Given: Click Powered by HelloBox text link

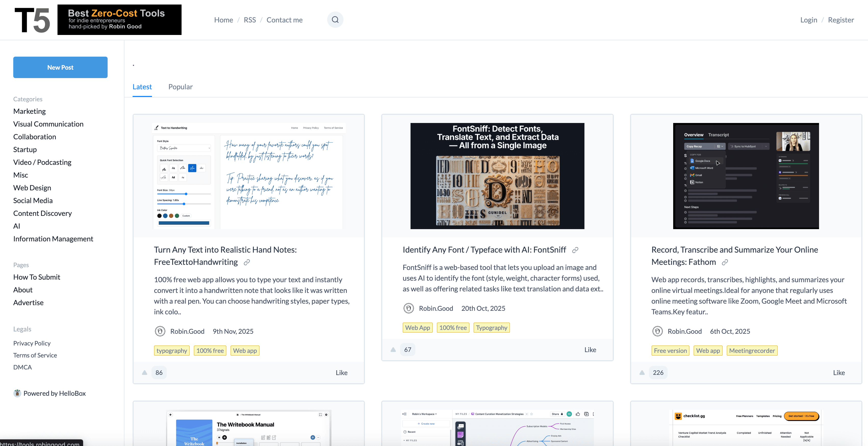Looking at the screenshot, I should pyautogui.click(x=54, y=393).
